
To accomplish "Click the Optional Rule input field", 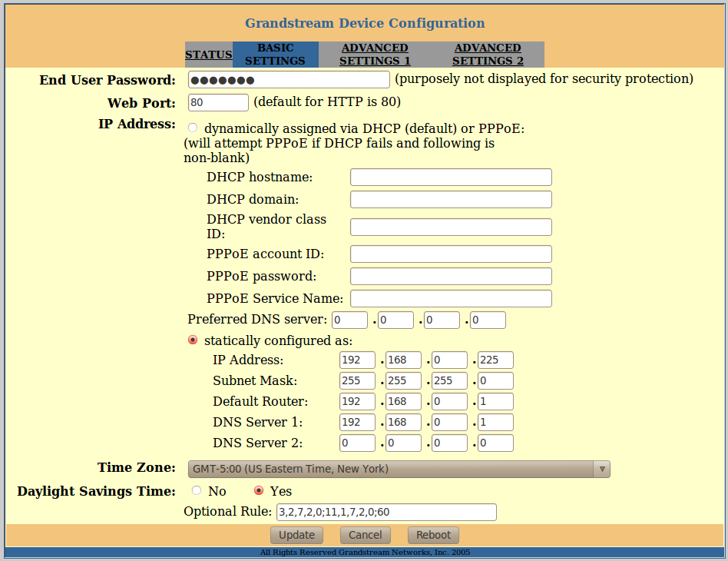I will point(386,512).
